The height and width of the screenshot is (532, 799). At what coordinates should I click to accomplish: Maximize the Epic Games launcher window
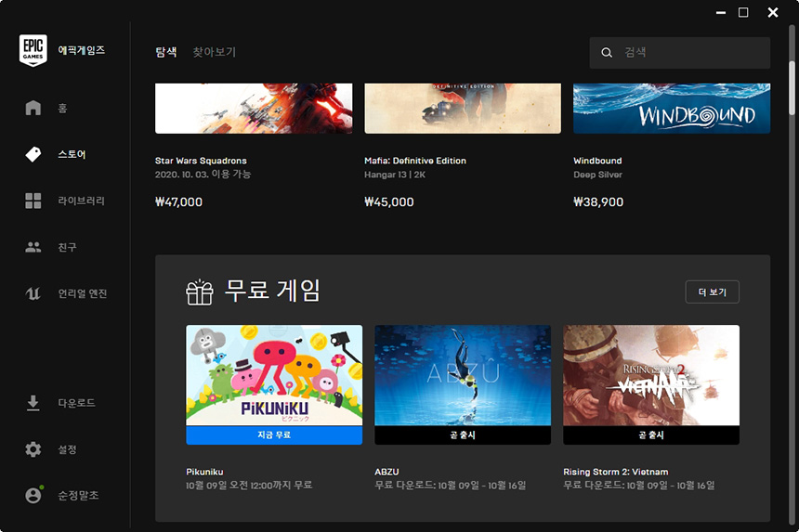point(743,13)
